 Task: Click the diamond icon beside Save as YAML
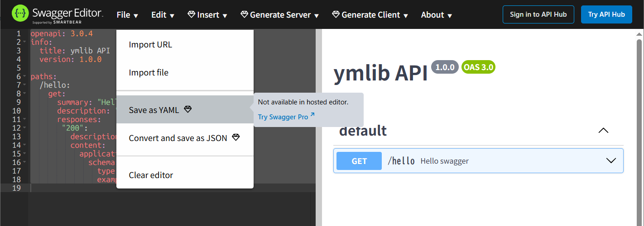pos(188,109)
